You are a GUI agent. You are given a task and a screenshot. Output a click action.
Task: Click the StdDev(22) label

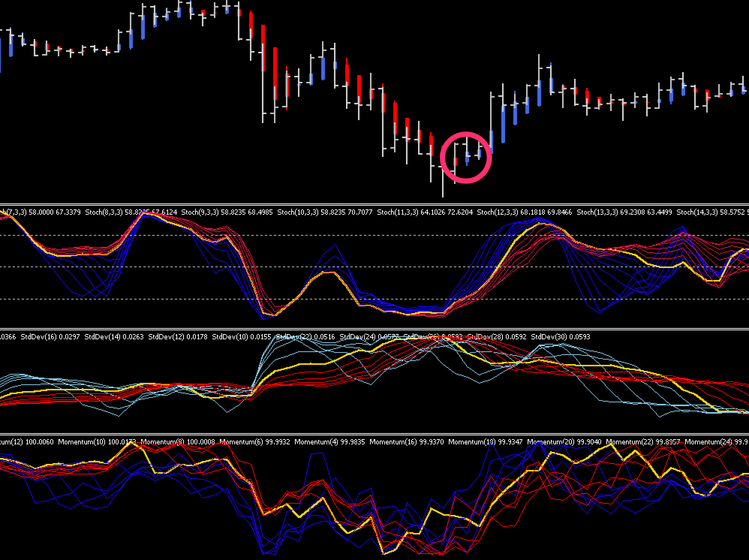[x=294, y=337]
